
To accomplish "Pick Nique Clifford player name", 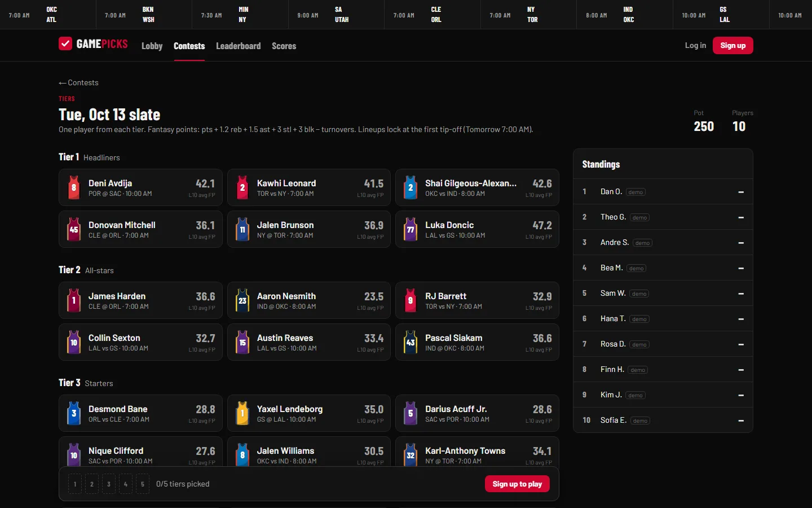I will (x=116, y=450).
